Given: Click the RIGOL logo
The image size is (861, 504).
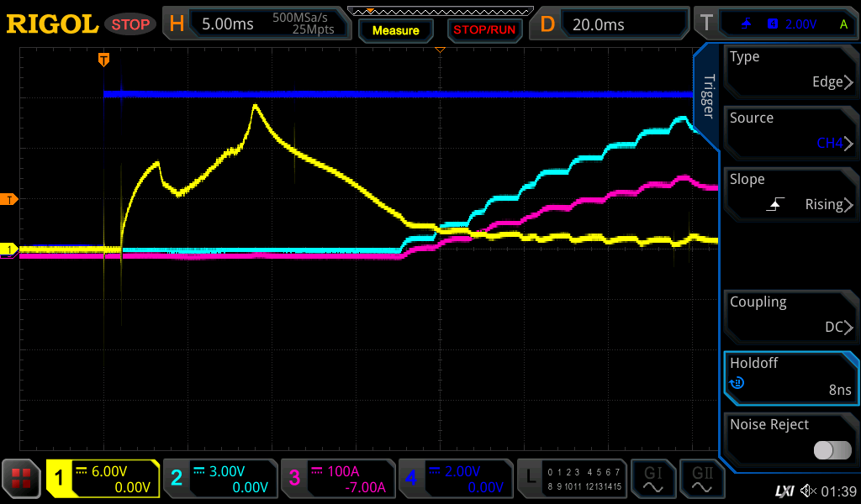Looking at the screenshot, I should coord(52,24).
